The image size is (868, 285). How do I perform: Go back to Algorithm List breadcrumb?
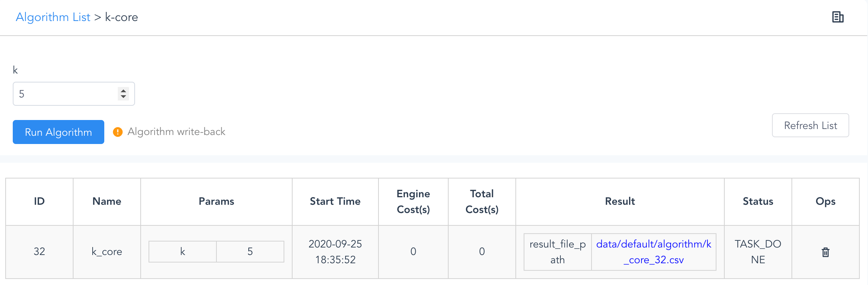(x=53, y=17)
